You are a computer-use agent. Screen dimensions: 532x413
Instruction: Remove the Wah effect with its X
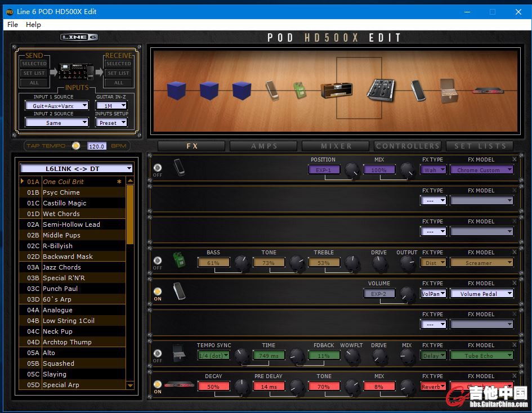point(515,159)
